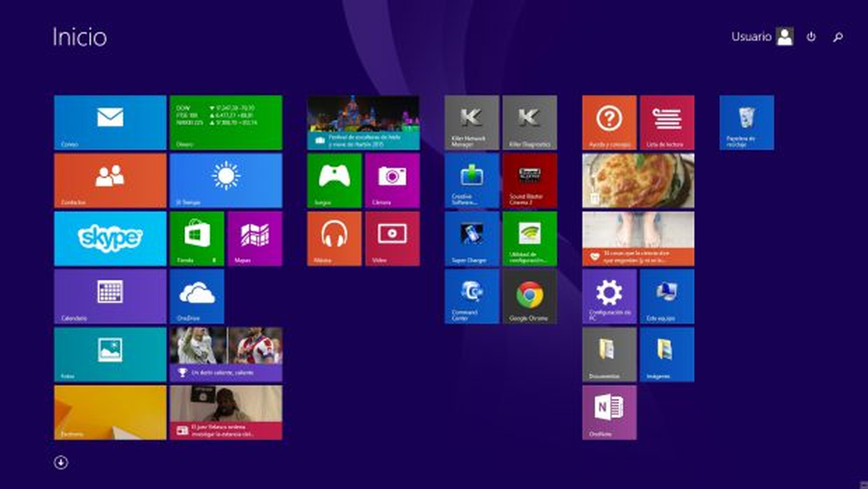This screenshot has width=868, height=489.
Task: Click the search magnifier button
Action: [x=838, y=36]
